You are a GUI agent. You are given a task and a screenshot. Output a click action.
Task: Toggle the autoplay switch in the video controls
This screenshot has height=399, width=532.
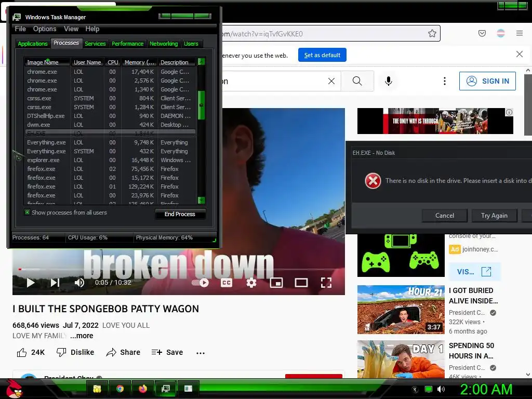pos(201,283)
